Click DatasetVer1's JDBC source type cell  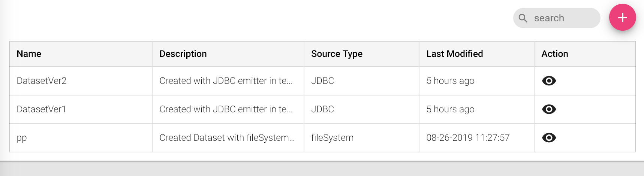(x=322, y=109)
